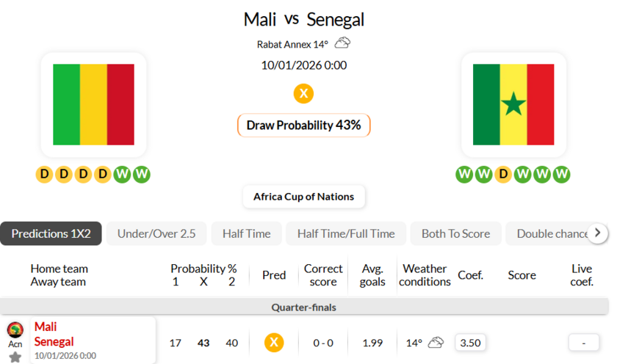Click the orange X draw prediction icon under date
Viewport: 617px width, 364px height.
point(303,93)
